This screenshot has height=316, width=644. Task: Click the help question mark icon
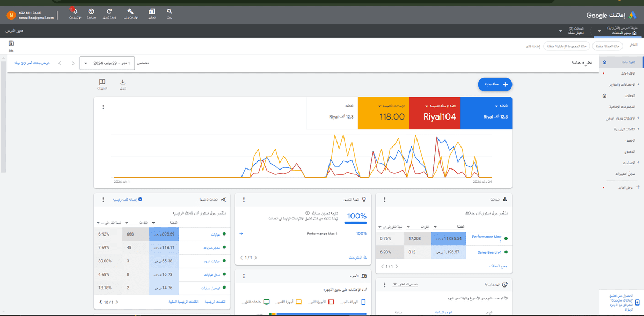click(91, 11)
